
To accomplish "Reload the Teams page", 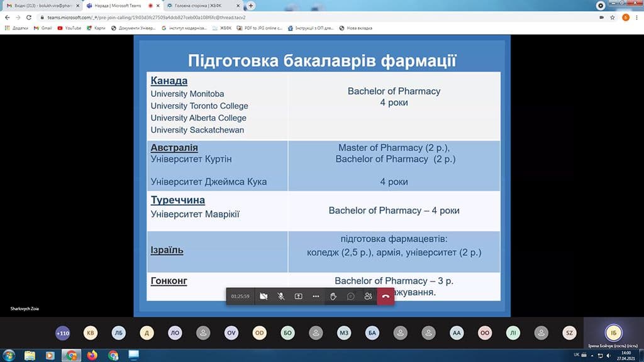I will point(29,17).
